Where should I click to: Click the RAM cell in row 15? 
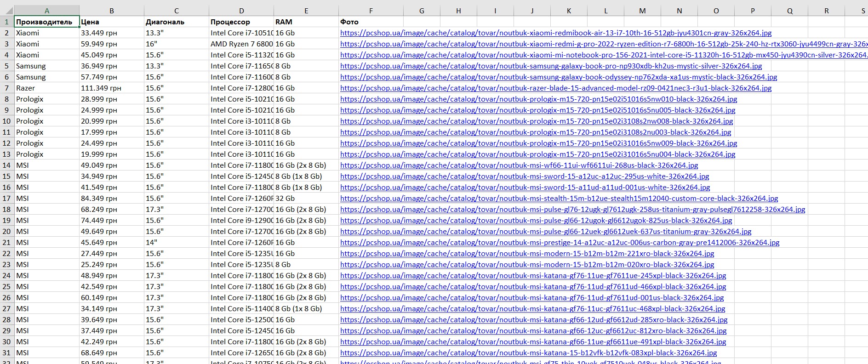[306, 176]
